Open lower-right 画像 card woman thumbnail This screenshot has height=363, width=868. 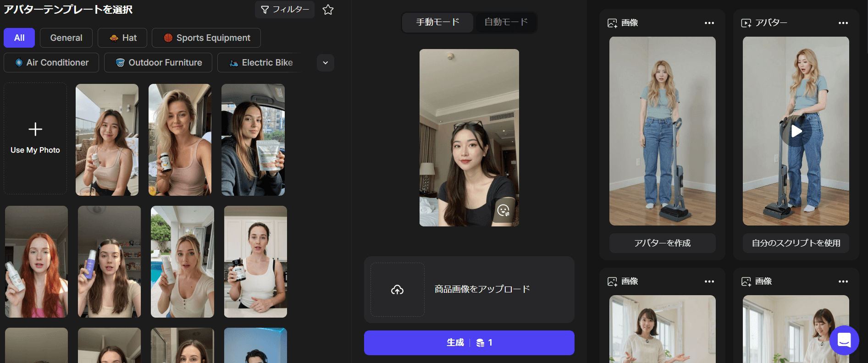(796, 329)
